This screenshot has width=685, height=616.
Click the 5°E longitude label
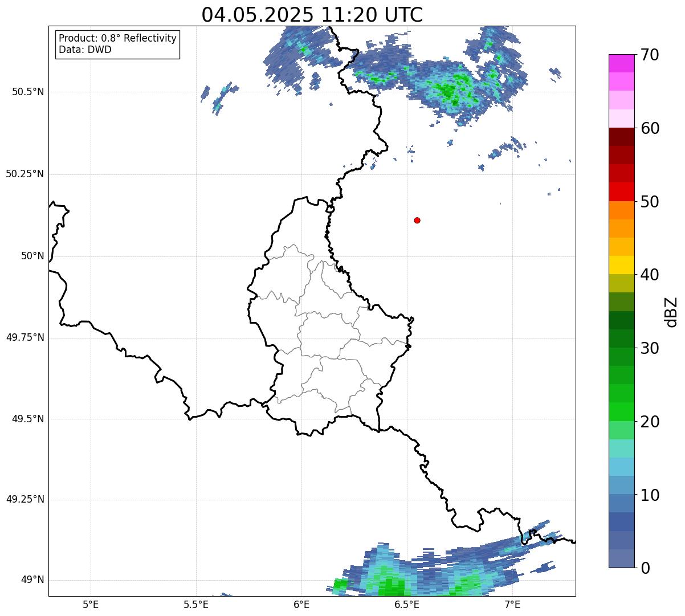[x=91, y=604]
